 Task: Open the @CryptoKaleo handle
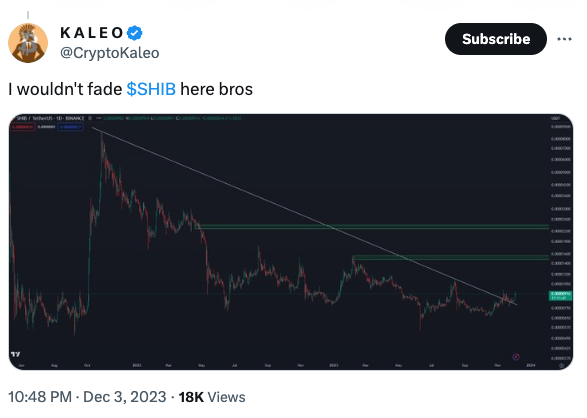[110, 53]
